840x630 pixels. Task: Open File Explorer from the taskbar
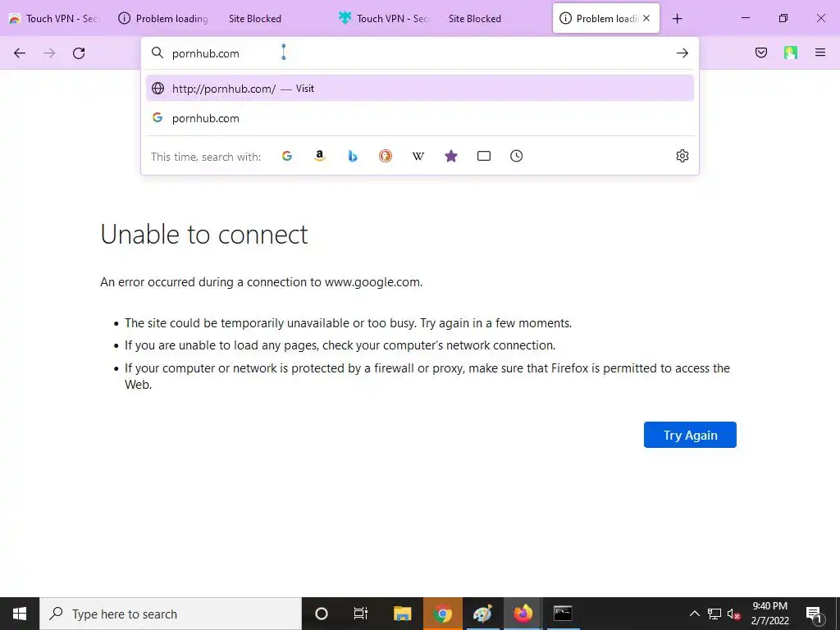coord(402,614)
